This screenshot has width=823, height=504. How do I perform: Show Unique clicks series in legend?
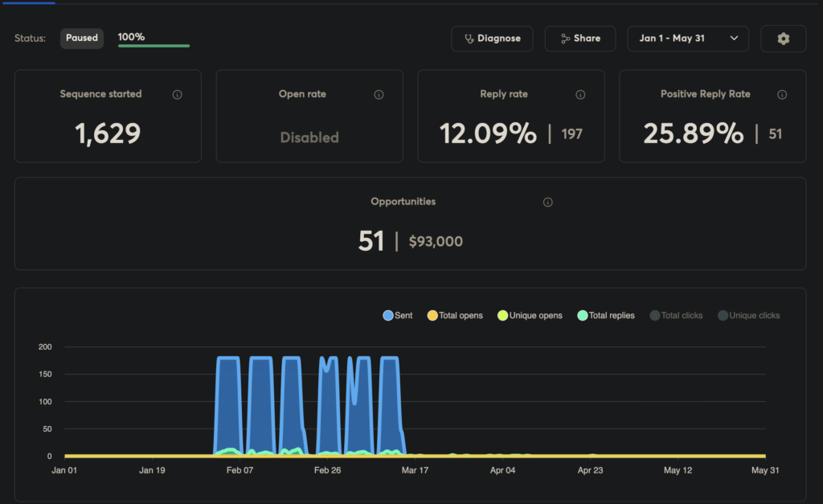748,316
